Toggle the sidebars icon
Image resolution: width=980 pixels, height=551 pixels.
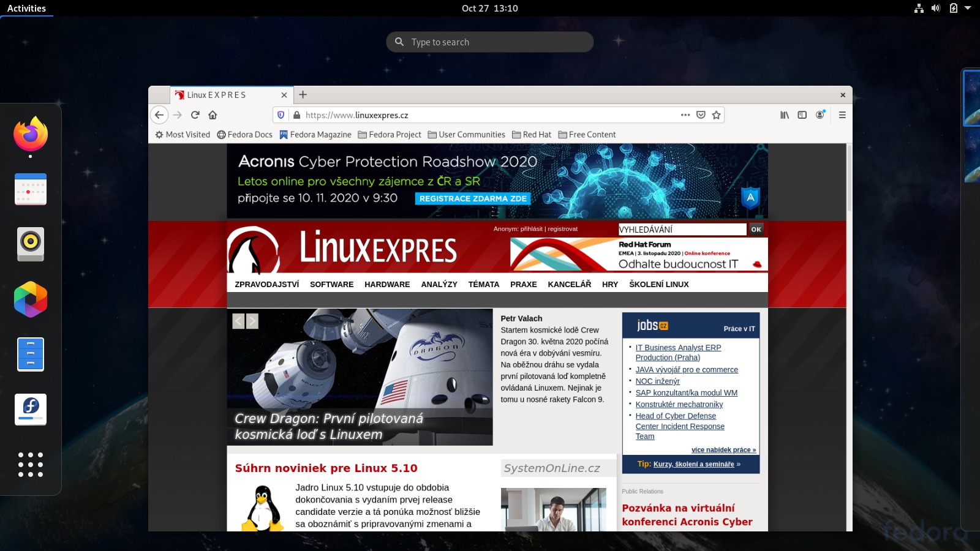click(x=802, y=114)
